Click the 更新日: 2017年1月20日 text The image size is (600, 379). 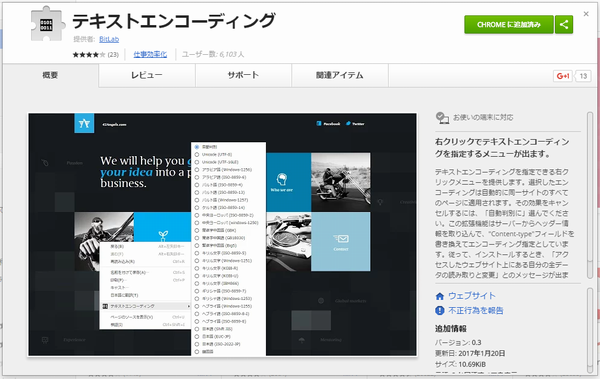coord(470,353)
